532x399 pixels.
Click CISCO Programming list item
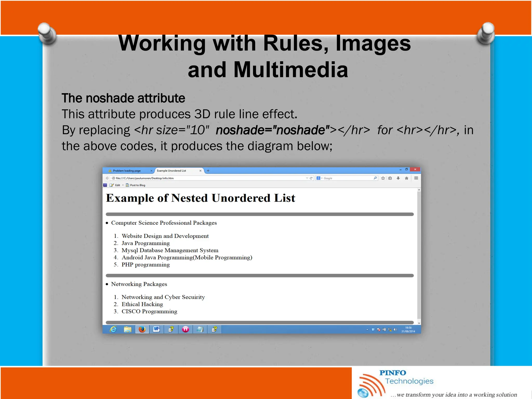pyautogui.click(x=149, y=311)
